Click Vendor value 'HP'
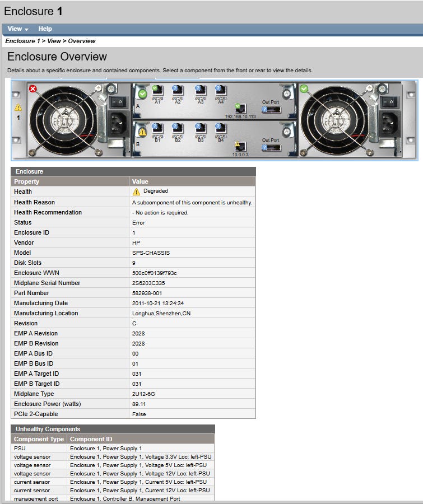 point(136,242)
